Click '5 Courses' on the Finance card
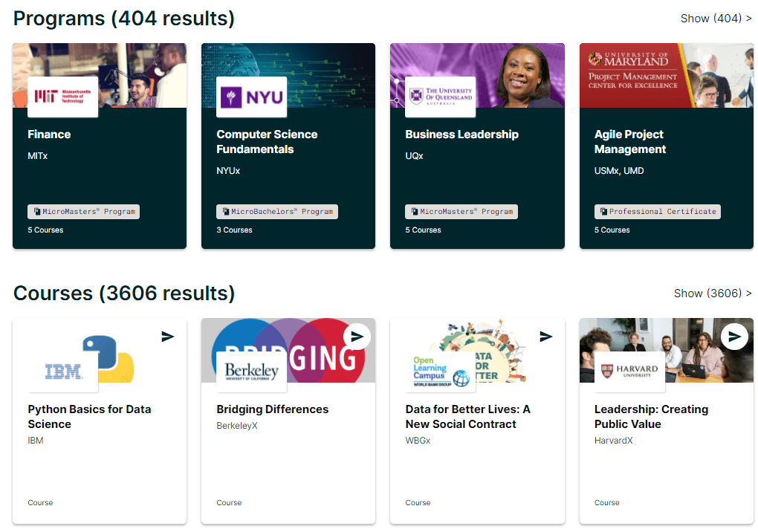This screenshot has width=758, height=532. point(45,230)
